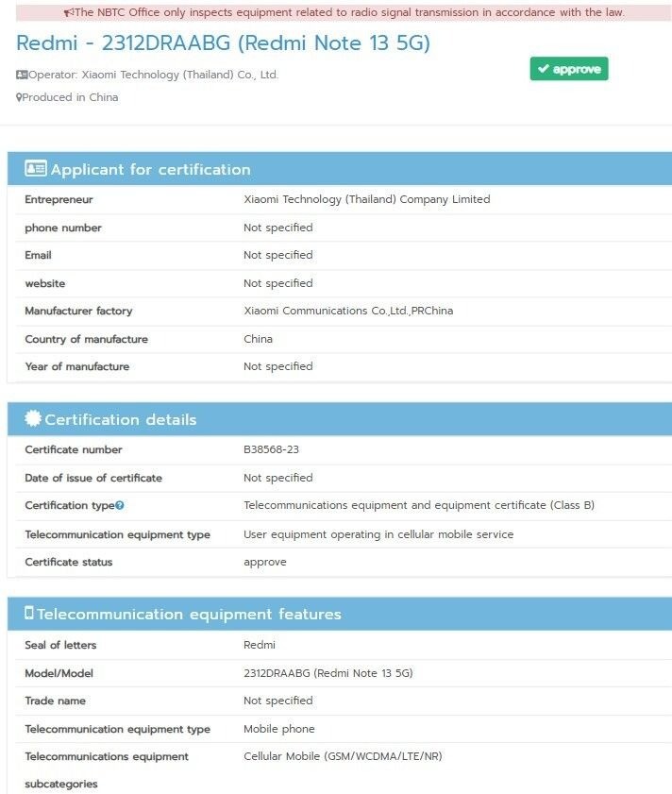Screen dimensions: 672x794
Task: Click the help icon next to Certification type
Action: [x=120, y=505]
